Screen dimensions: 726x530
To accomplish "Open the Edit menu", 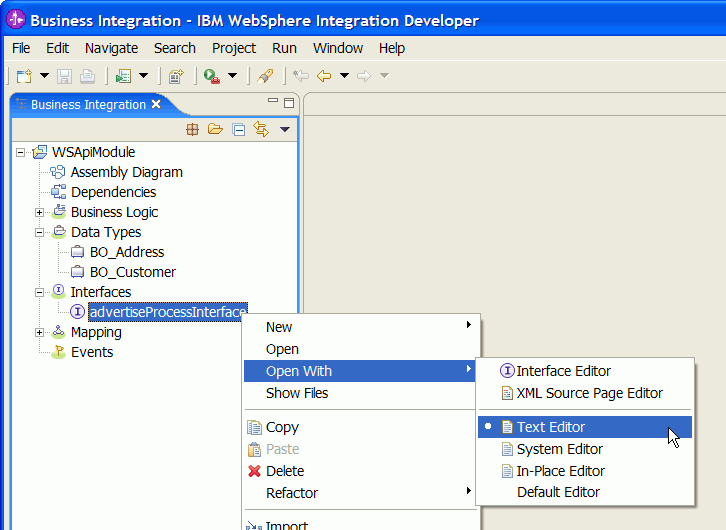I will [x=57, y=48].
